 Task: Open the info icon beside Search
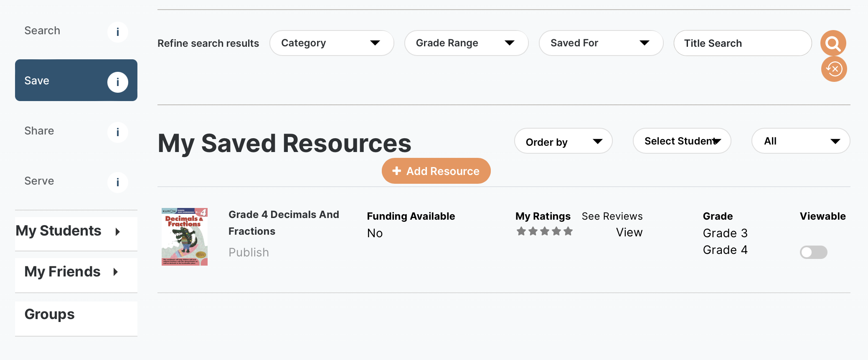click(x=117, y=32)
